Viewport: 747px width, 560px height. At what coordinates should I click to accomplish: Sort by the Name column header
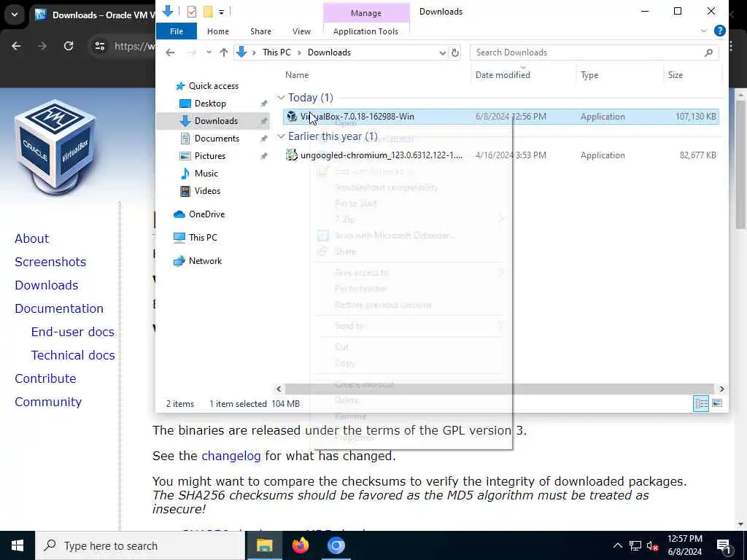pos(297,75)
